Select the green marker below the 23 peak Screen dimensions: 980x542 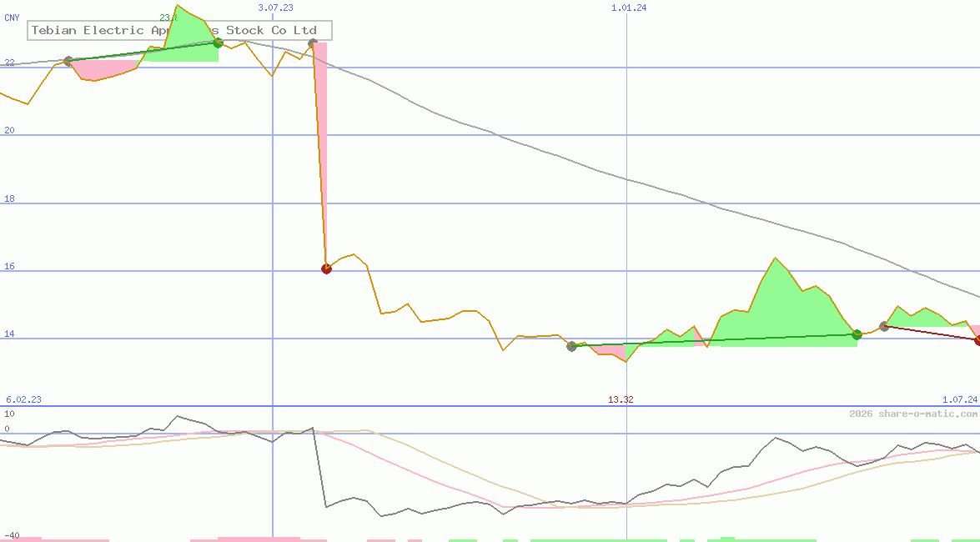click(x=219, y=43)
